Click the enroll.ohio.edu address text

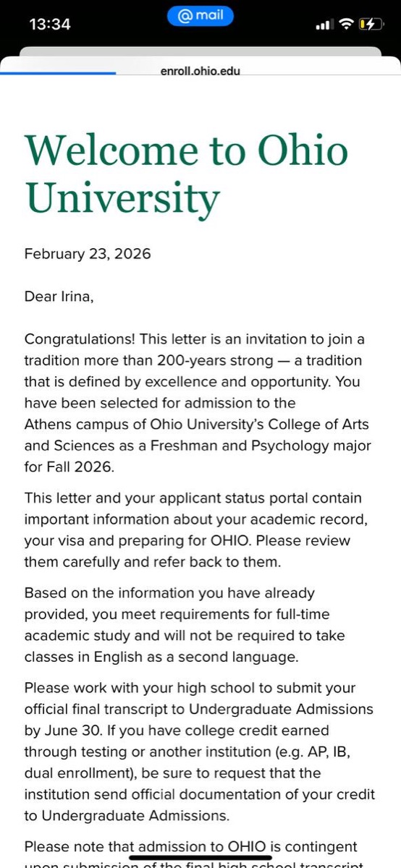200,71
